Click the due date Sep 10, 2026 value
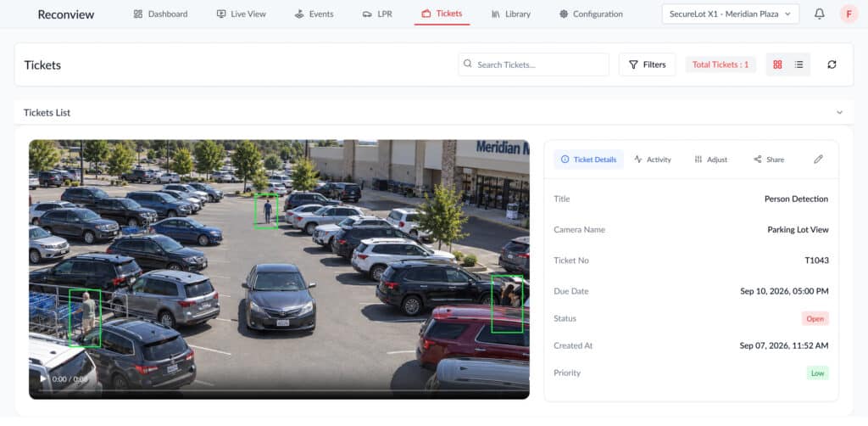This screenshot has height=426, width=868. [x=784, y=291]
